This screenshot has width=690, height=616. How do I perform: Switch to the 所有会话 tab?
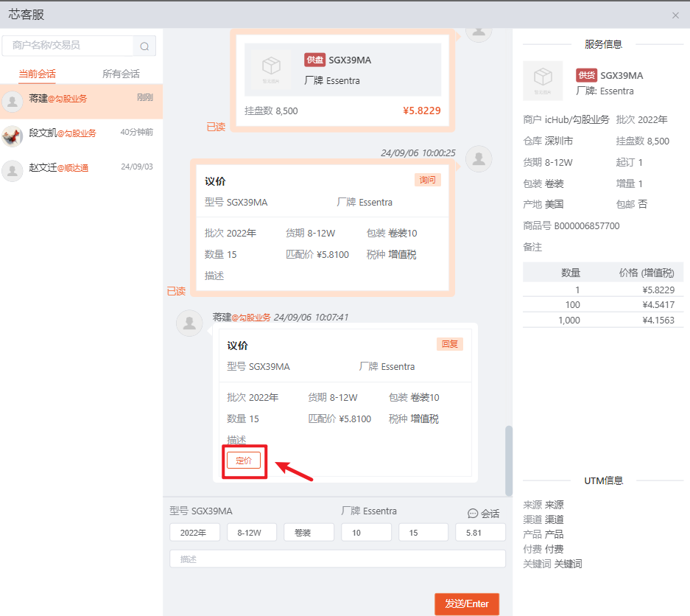click(x=121, y=74)
